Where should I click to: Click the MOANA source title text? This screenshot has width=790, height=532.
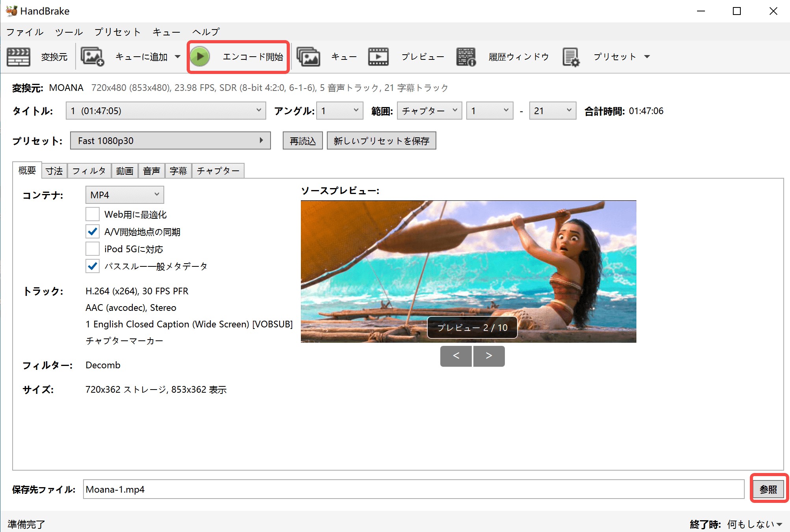tap(66, 87)
